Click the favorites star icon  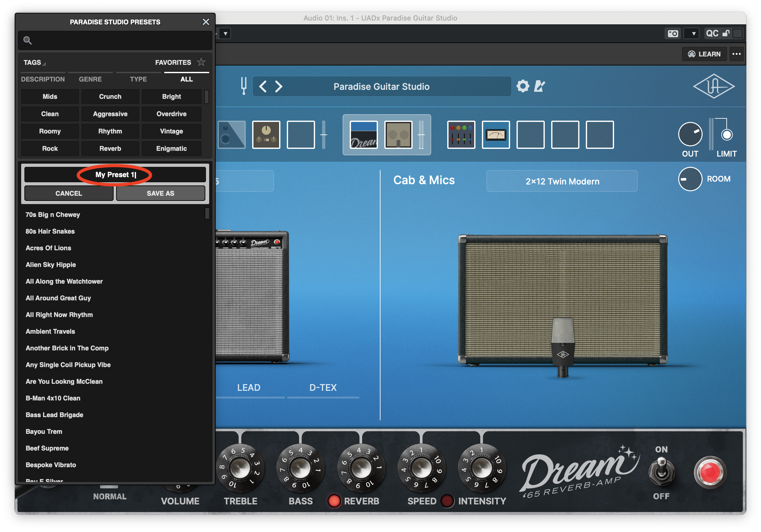pos(201,62)
